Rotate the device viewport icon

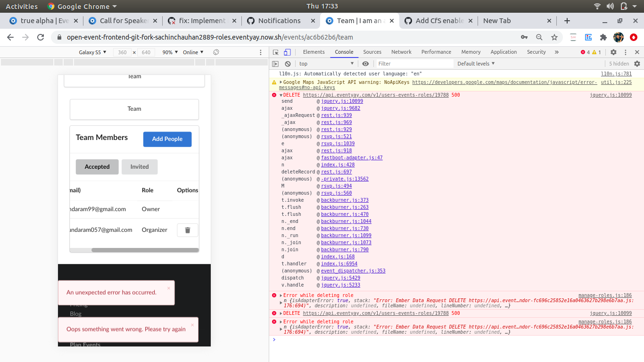click(216, 52)
